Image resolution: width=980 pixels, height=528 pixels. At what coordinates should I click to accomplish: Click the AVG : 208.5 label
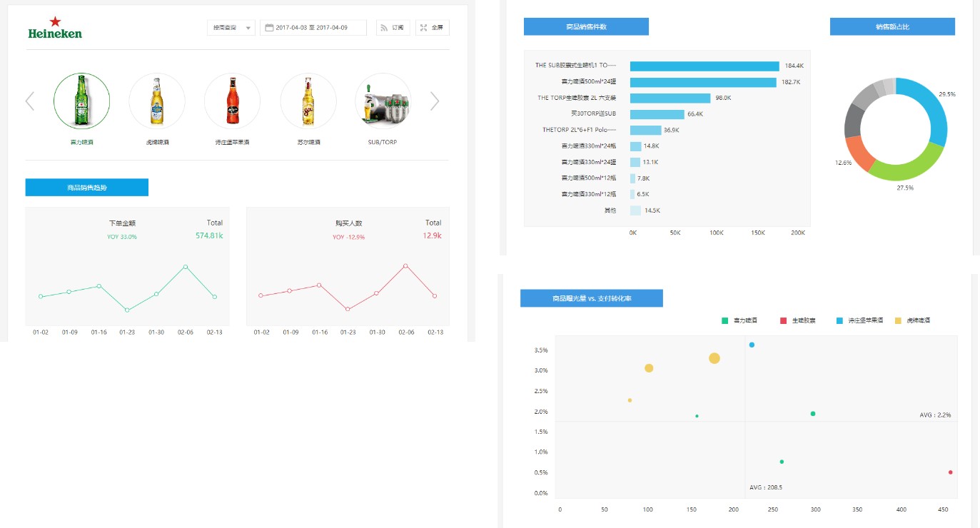[x=766, y=487]
